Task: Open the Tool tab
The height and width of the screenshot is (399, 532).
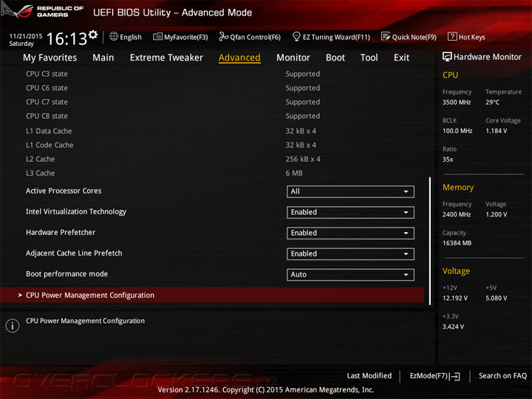Action: [x=369, y=58]
